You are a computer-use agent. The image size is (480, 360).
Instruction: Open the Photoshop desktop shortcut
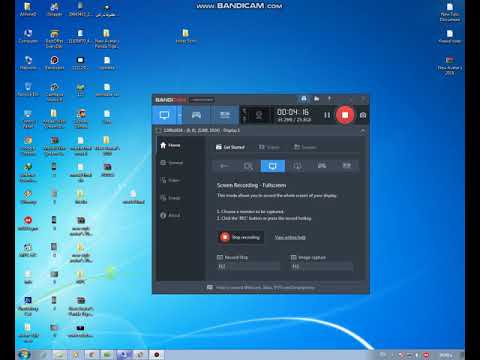point(28,306)
